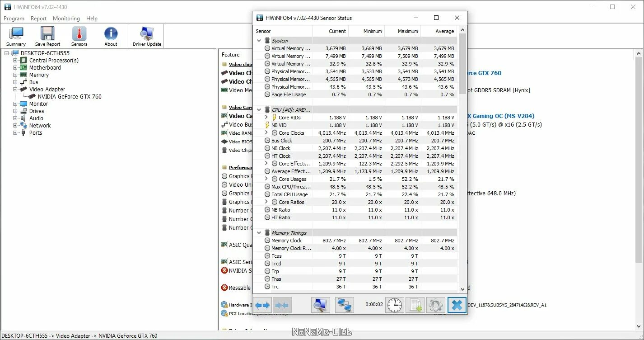This screenshot has width=644, height=340.
Task: Click the Memory Clock row label
Action: [286, 241]
